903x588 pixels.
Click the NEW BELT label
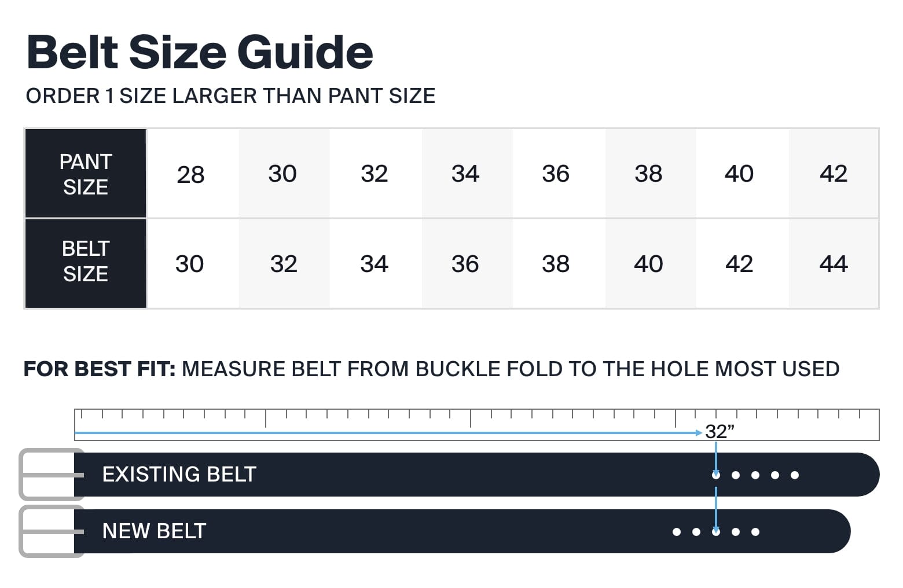(154, 531)
